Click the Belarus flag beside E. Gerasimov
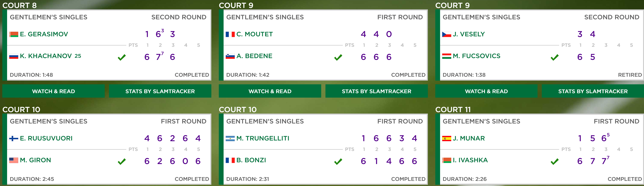 [x=13, y=34]
